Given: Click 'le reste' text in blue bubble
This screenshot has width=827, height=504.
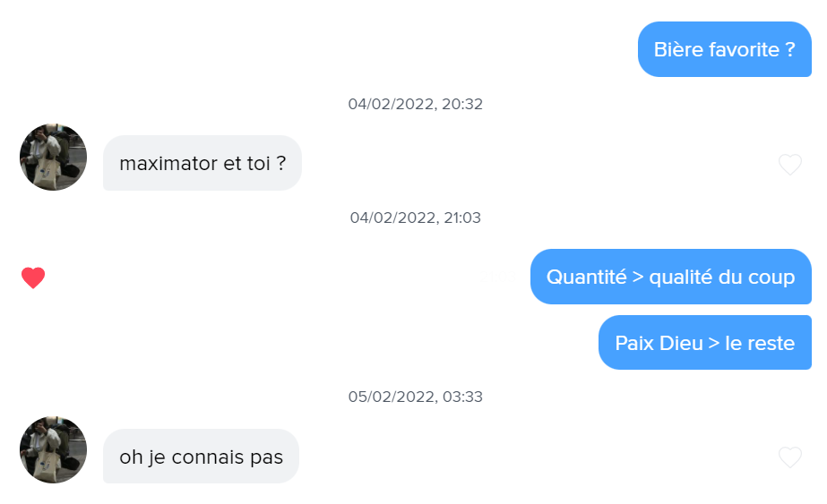Looking at the screenshot, I should [760, 343].
